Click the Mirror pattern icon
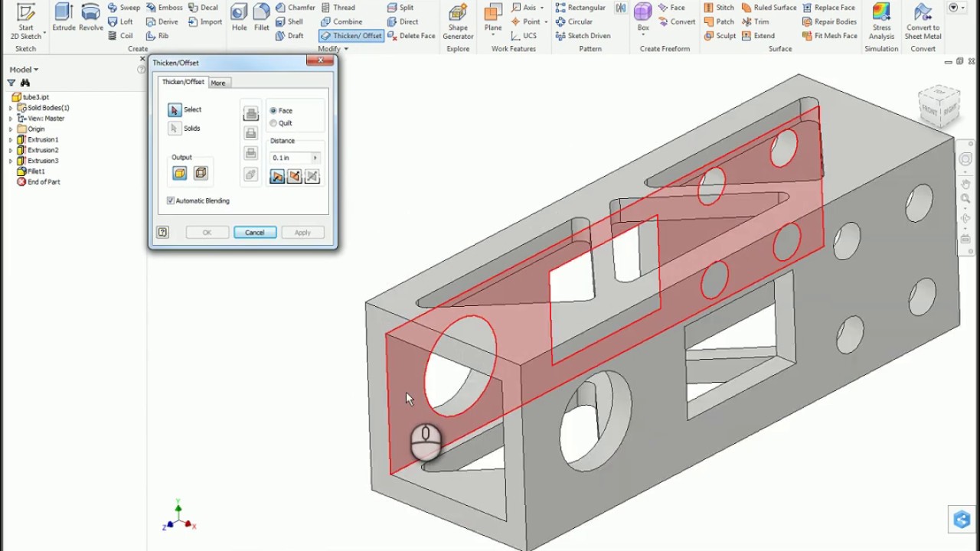This screenshot has height=551, width=980. click(x=621, y=8)
